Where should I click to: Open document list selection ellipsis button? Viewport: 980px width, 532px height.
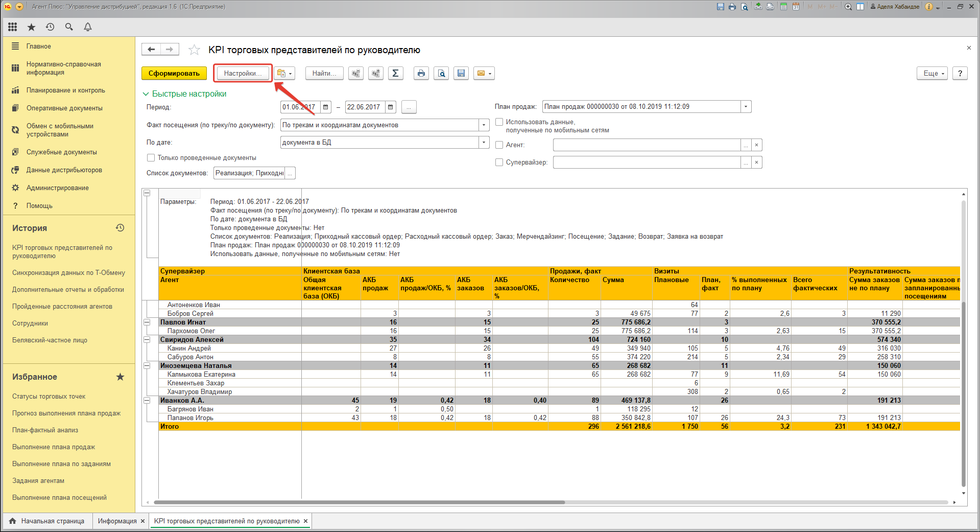coord(290,173)
